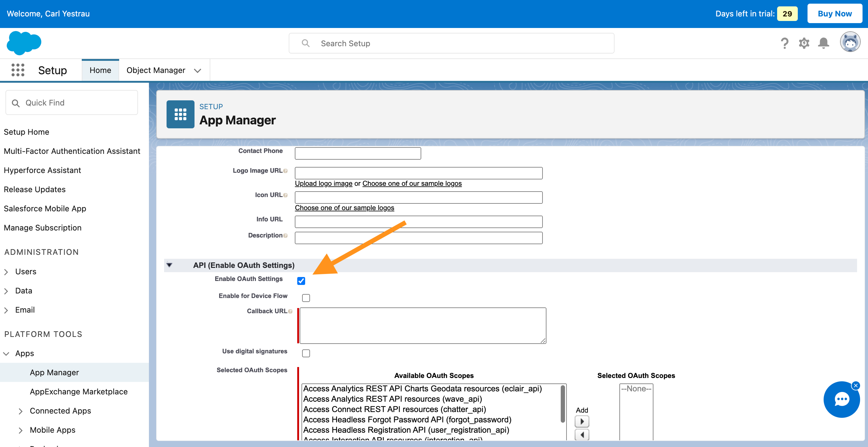This screenshot has width=868, height=447.
Task: Click the Search Setup field
Action: point(451,43)
